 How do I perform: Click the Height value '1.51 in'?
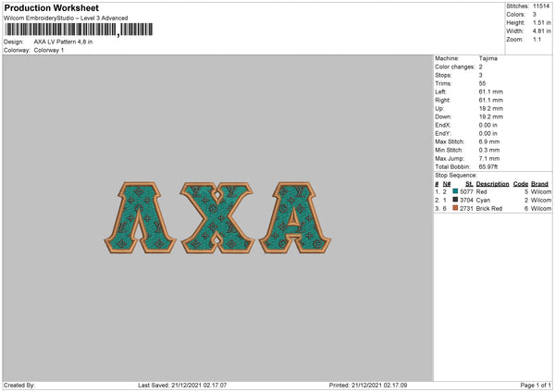click(x=541, y=22)
